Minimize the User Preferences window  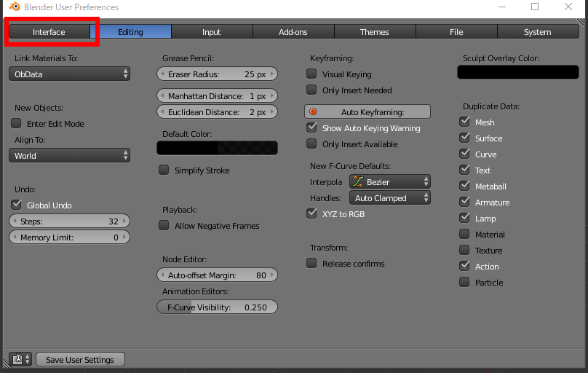[x=501, y=7]
